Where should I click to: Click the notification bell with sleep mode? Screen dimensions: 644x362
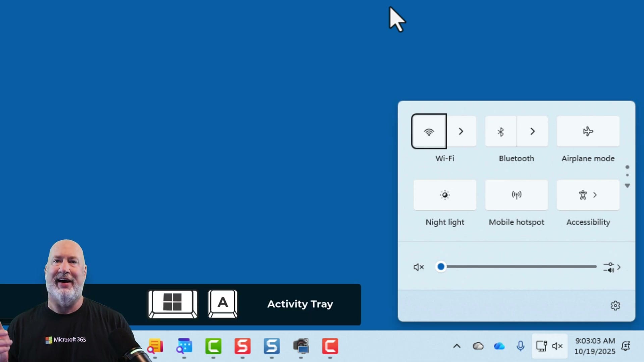pyautogui.click(x=626, y=346)
